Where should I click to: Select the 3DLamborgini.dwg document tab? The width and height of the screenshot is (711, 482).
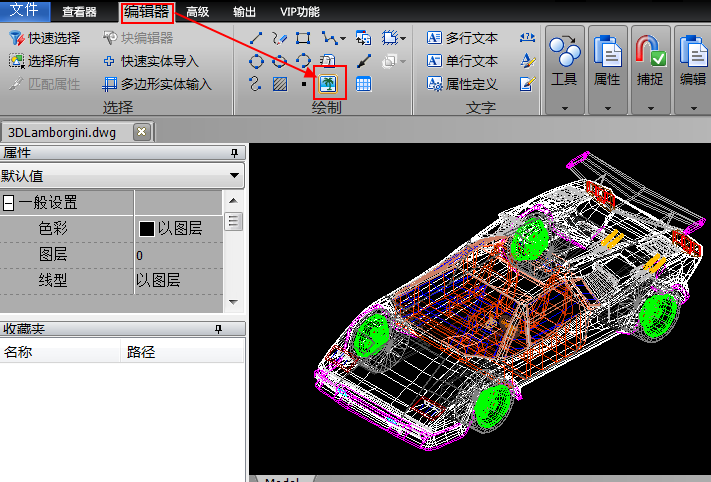point(62,132)
